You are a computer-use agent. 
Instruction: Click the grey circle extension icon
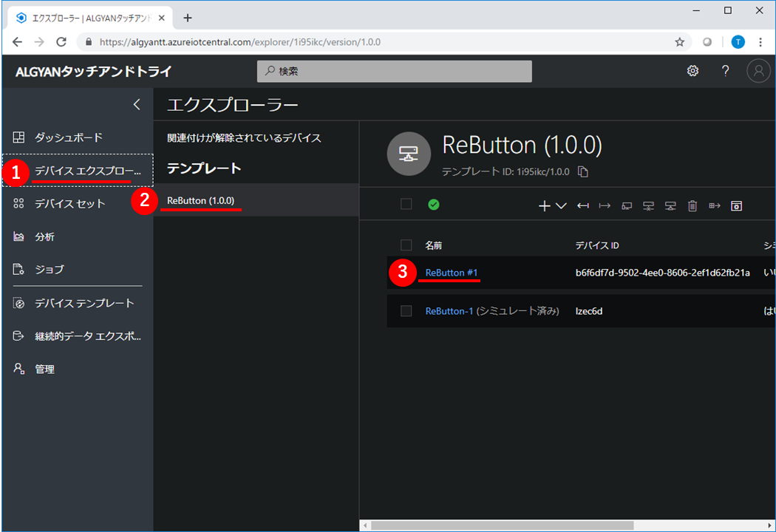[x=707, y=42]
